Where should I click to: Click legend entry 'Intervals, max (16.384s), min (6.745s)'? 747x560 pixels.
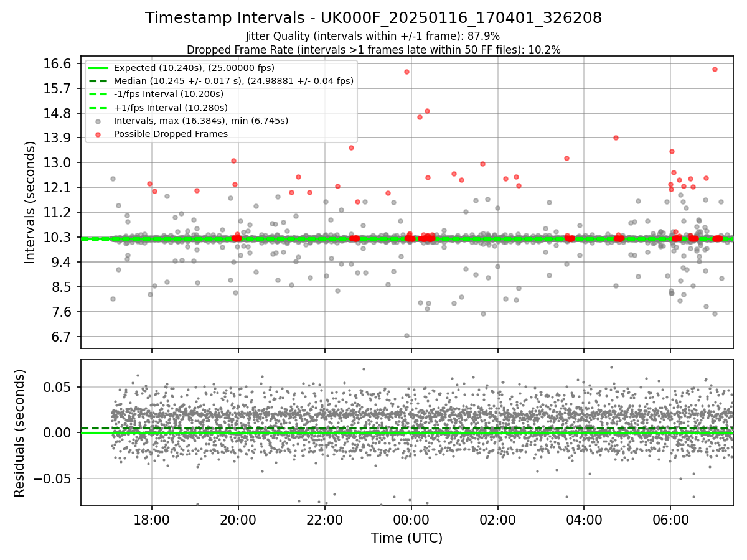tap(201, 121)
